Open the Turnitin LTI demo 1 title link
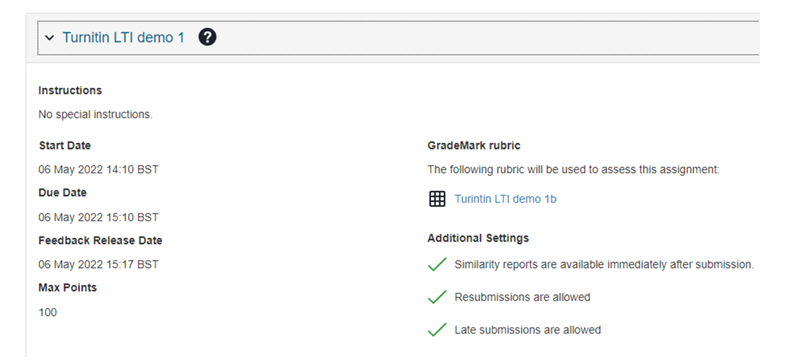 click(x=123, y=37)
